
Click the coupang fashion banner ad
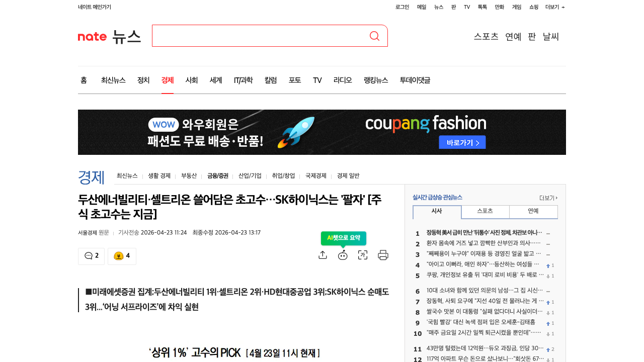click(x=322, y=132)
